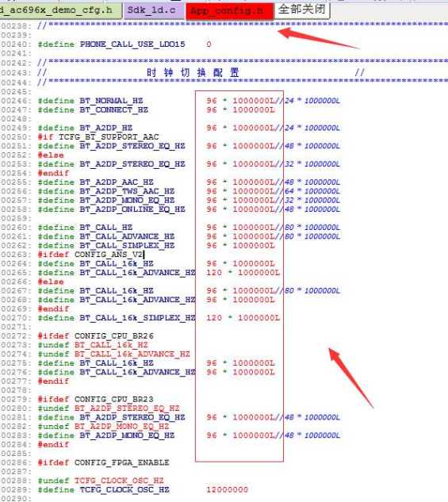
Task: Click BT_CALL_16k_SIMPLEX_HZ on line 270
Action: point(138,318)
